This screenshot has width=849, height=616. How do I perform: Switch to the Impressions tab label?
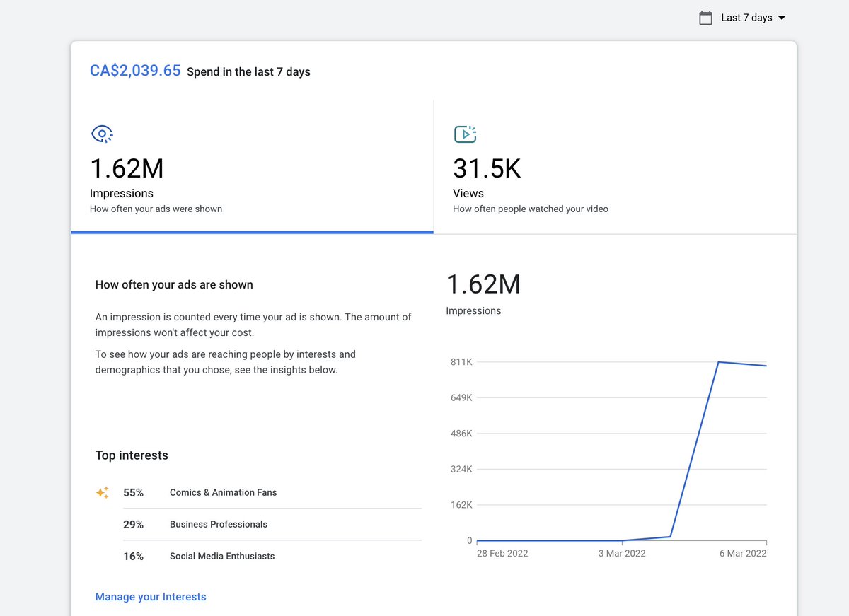pos(122,193)
